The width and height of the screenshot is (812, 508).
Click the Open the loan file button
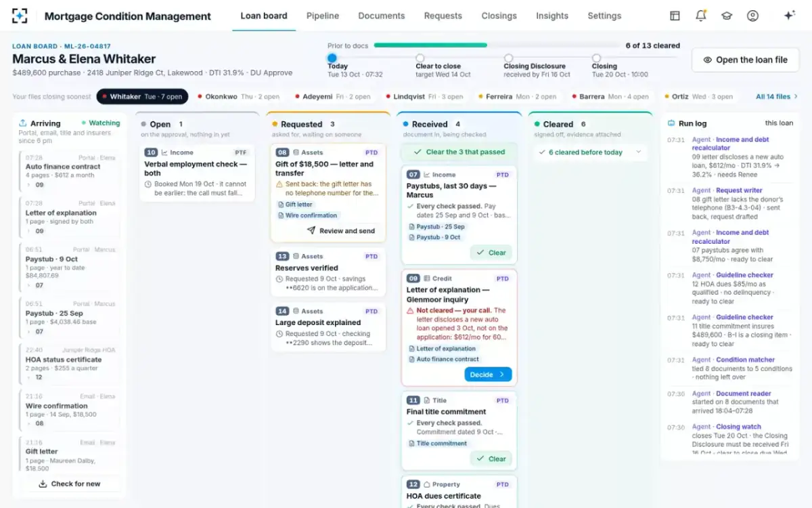pyautogui.click(x=745, y=60)
